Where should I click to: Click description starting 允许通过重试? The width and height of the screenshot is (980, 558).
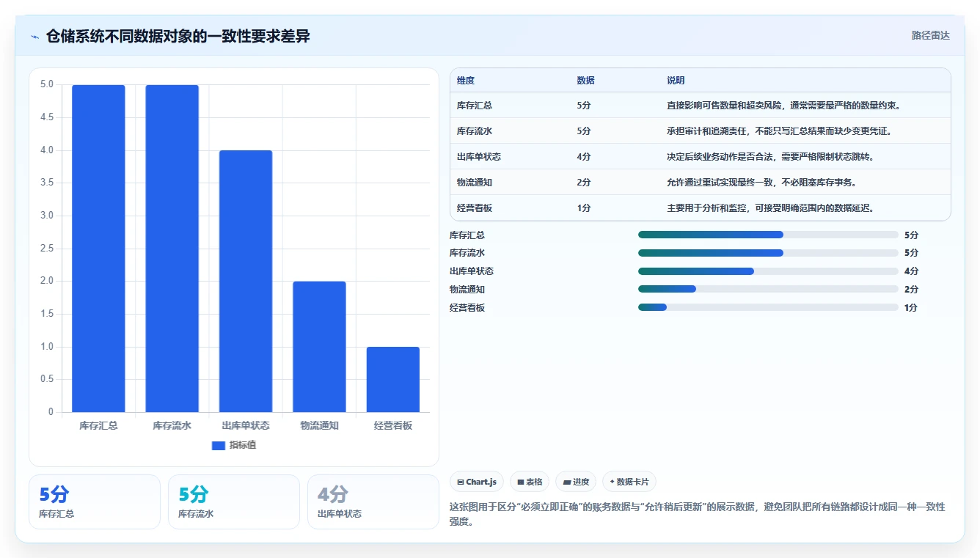click(761, 183)
